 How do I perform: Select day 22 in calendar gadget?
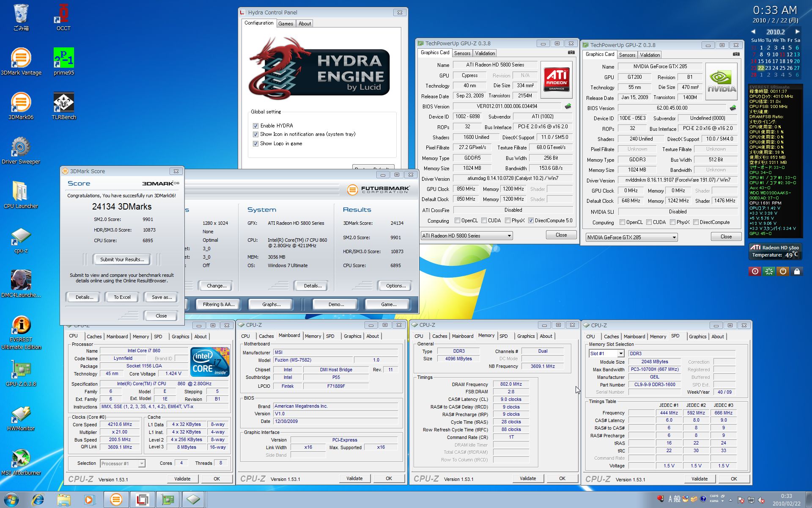coord(761,68)
